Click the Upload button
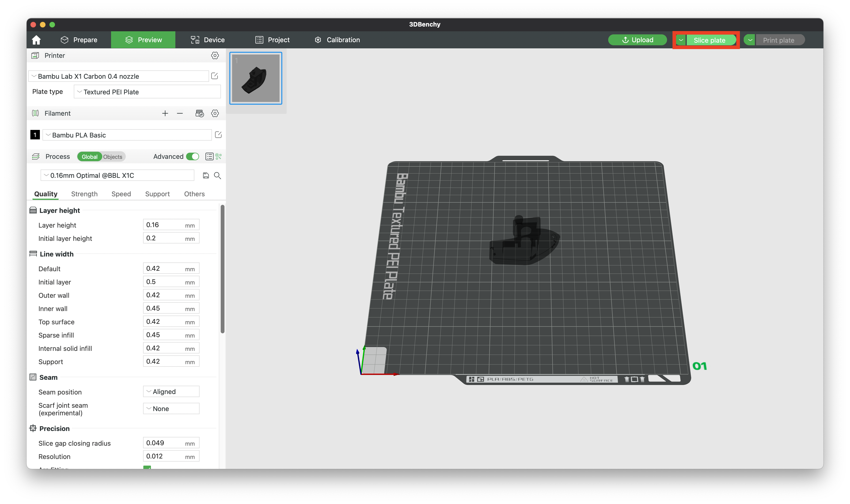Image resolution: width=850 pixels, height=504 pixels. tap(638, 39)
